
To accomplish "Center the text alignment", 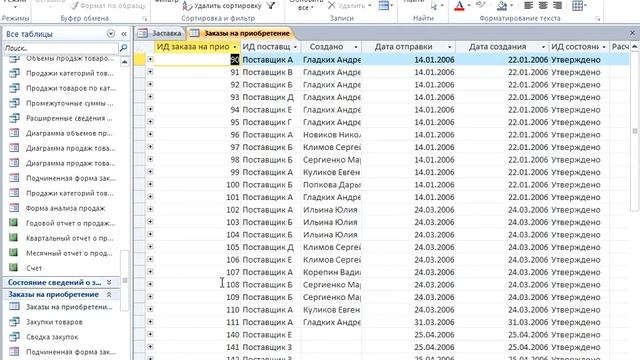I will (543, 6).
